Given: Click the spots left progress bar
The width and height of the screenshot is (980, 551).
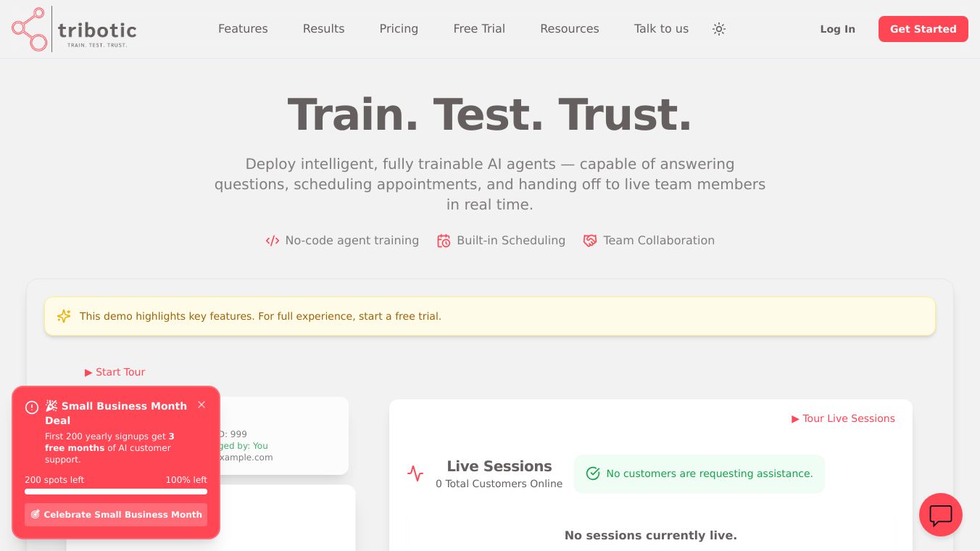Looking at the screenshot, I should click(116, 492).
